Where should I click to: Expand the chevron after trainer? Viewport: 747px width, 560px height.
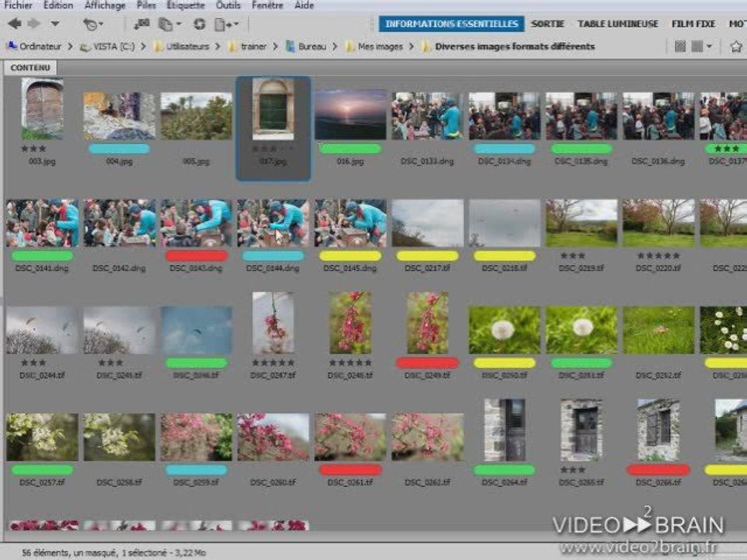point(275,47)
